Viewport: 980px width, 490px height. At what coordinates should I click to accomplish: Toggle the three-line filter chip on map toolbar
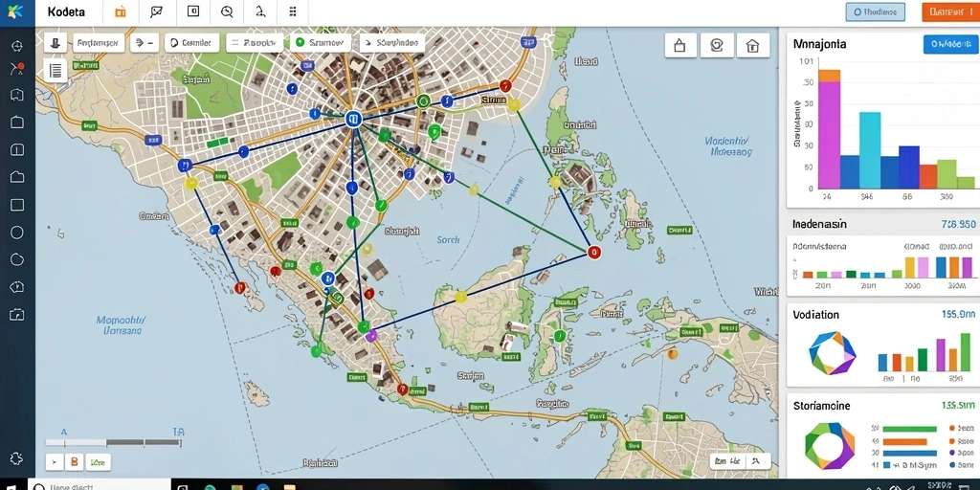(x=253, y=43)
